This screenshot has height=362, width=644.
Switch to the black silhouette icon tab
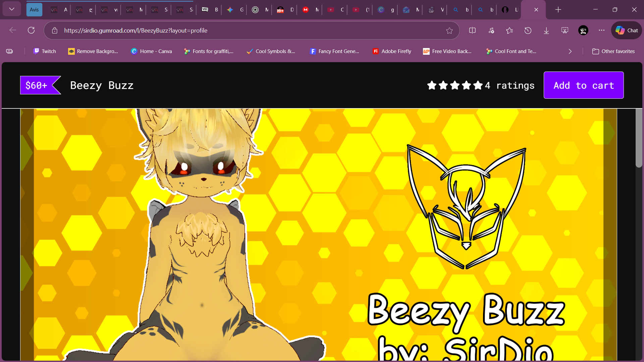click(509, 10)
